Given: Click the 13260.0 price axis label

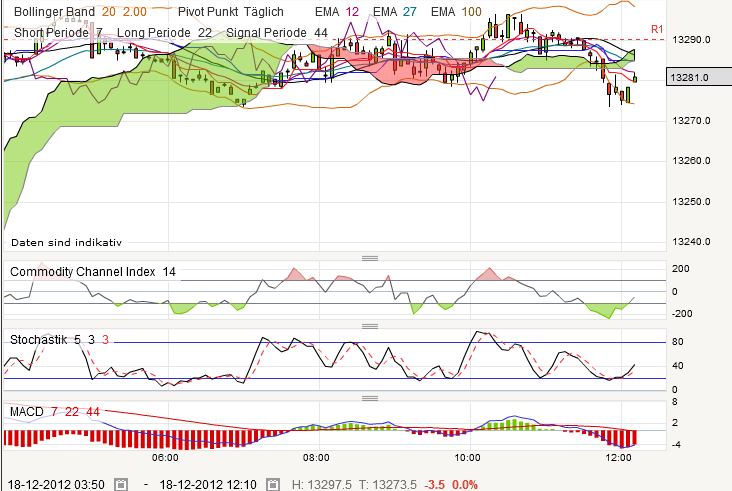Looking at the screenshot, I should point(691,161).
